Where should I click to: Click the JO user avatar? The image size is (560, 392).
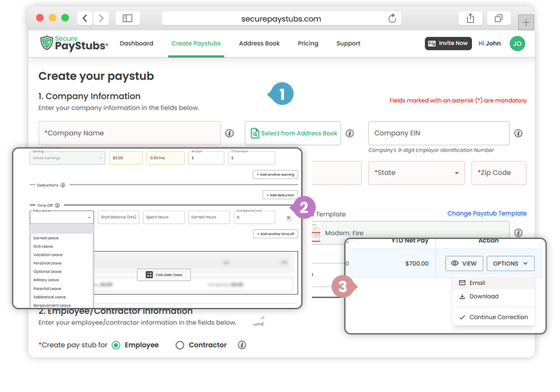tap(517, 44)
